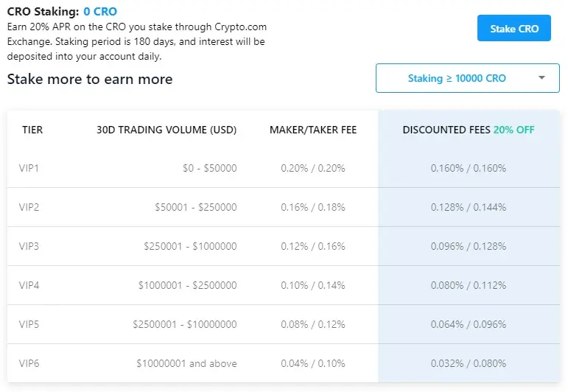Select the MAKER/TAKER FEE header

pos(313,130)
